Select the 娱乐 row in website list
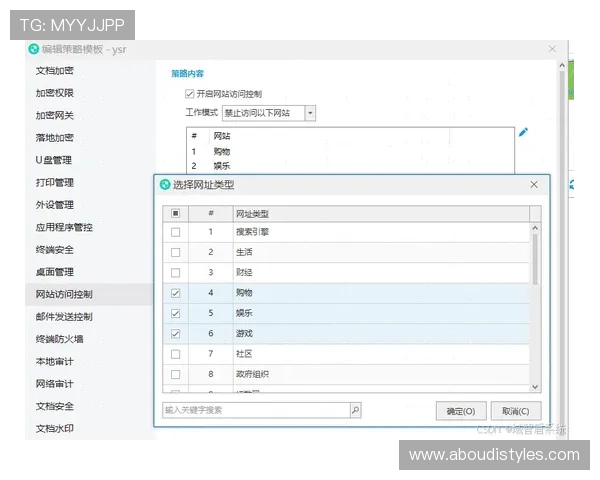 350,166
